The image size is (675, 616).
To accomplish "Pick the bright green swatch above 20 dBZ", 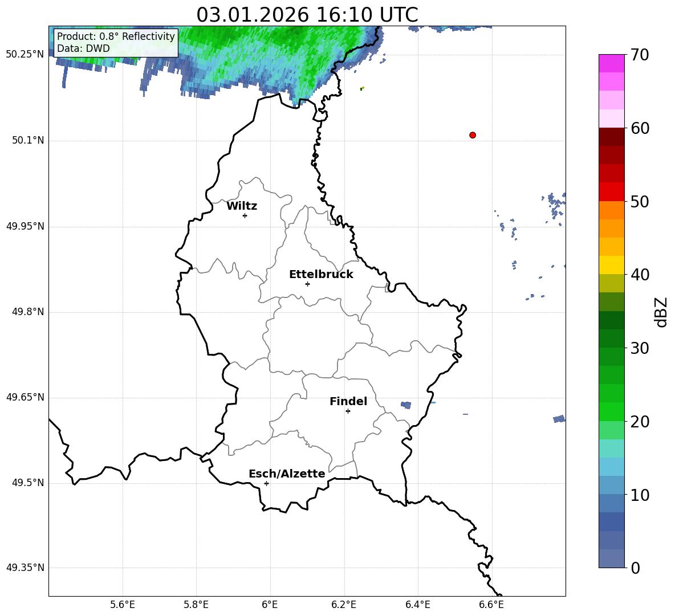I will (x=612, y=411).
